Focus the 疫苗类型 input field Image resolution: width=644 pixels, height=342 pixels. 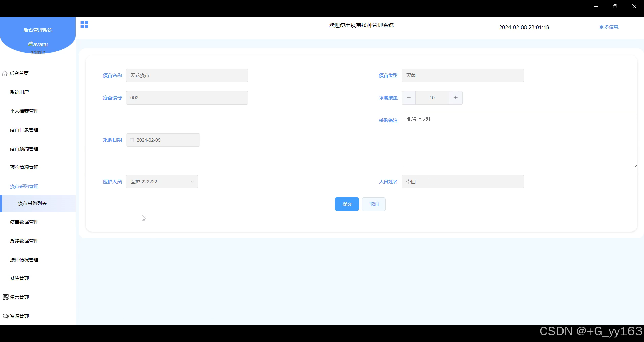tap(463, 75)
